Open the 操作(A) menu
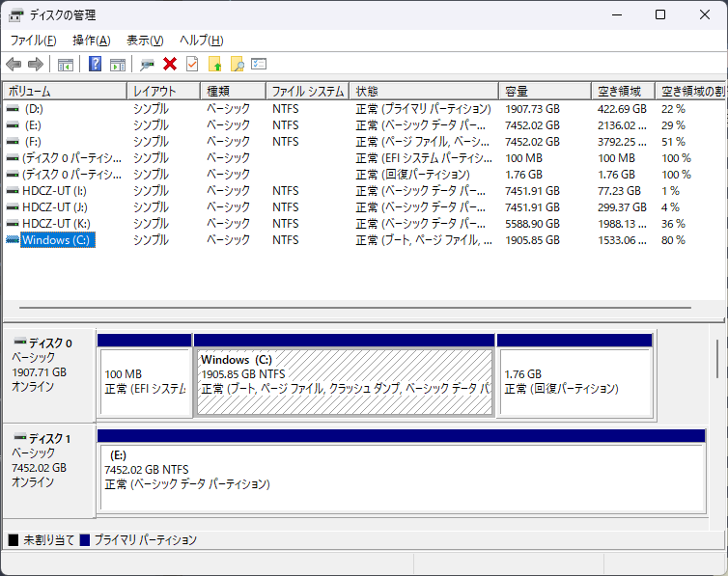The height and width of the screenshot is (576, 728). pos(91,41)
